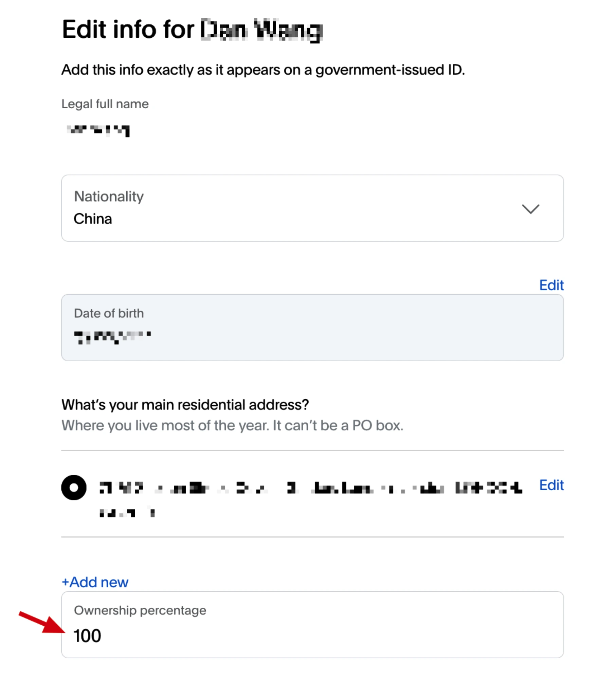Edit the selected residential address
The height and width of the screenshot is (700, 597).
[551, 485]
